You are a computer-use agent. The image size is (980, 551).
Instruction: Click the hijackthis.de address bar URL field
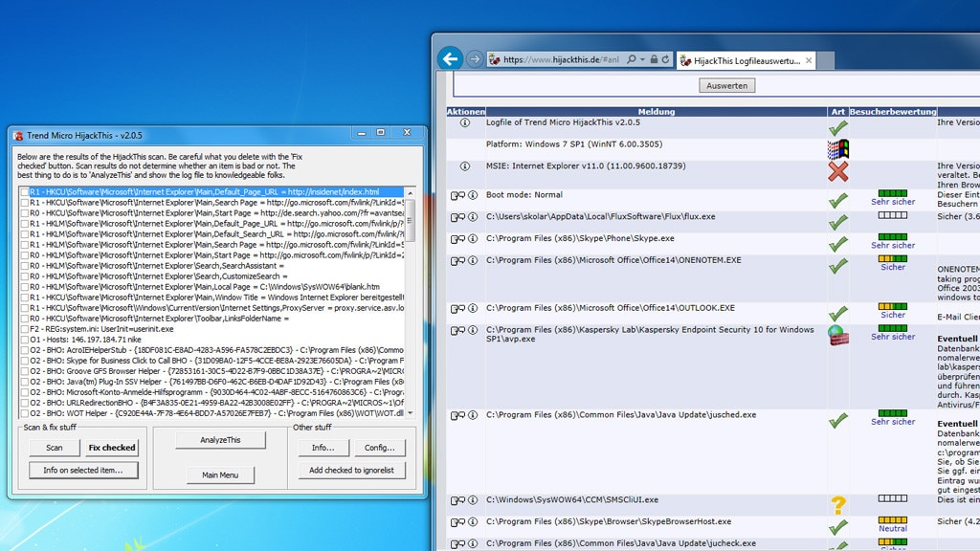pos(560,60)
